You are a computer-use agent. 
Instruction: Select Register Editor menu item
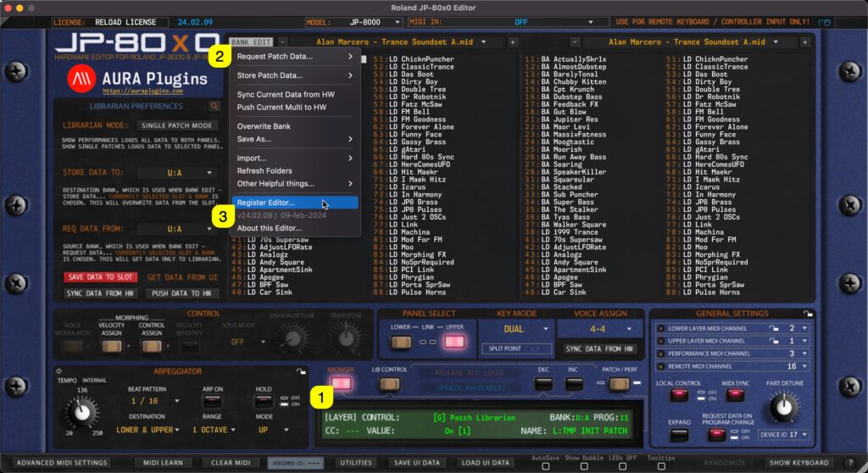(294, 203)
